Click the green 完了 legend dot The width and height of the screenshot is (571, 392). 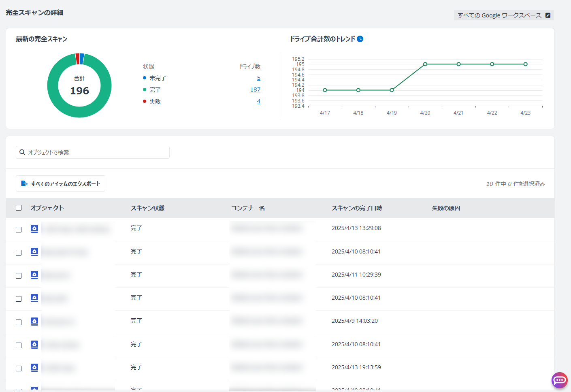tap(145, 89)
